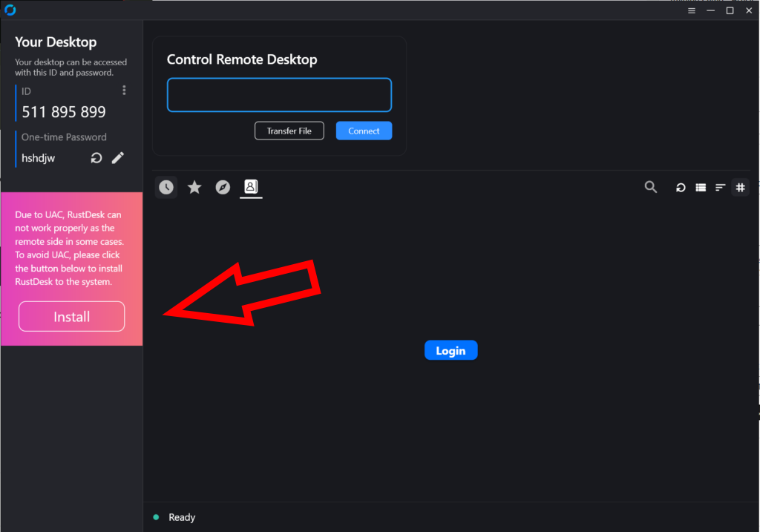The width and height of the screenshot is (760, 532).
Task: Click the Connect button
Action: pos(364,131)
